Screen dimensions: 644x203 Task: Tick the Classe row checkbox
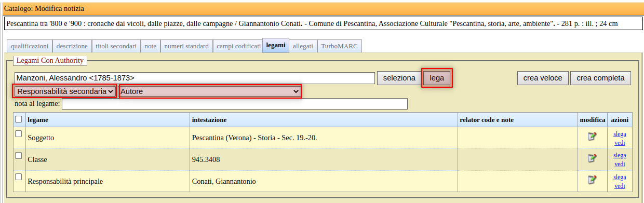[x=19, y=156]
